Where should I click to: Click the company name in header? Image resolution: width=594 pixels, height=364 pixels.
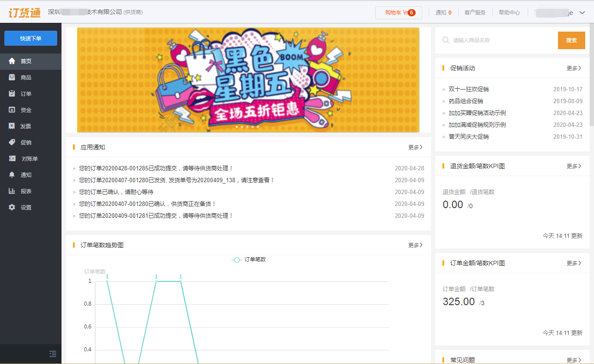(85, 12)
